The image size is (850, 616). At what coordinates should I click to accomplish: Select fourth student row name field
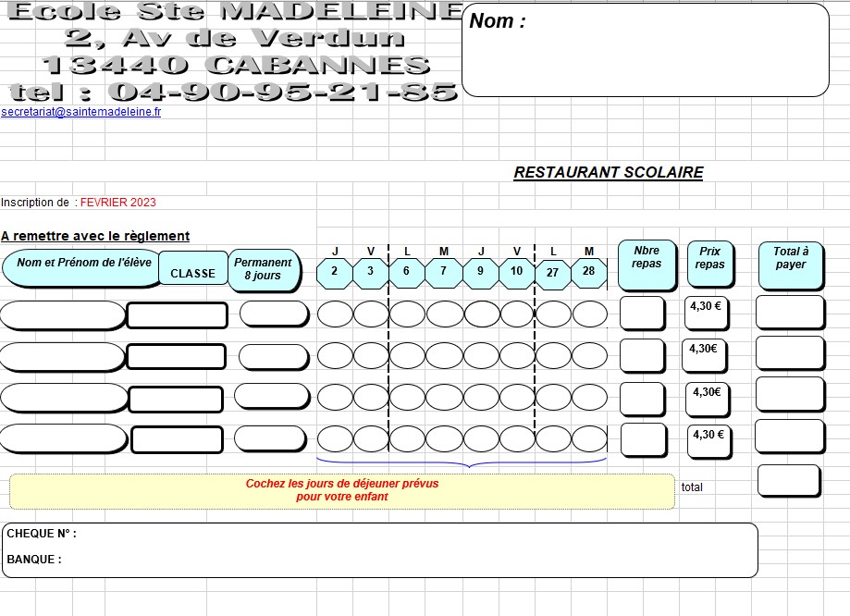(64, 438)
